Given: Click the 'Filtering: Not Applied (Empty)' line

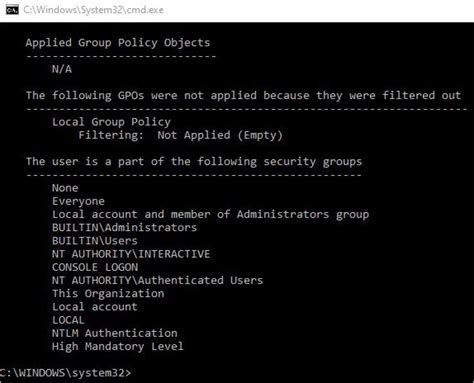Looking at the screenshot, I should click(x=180, y=135).
